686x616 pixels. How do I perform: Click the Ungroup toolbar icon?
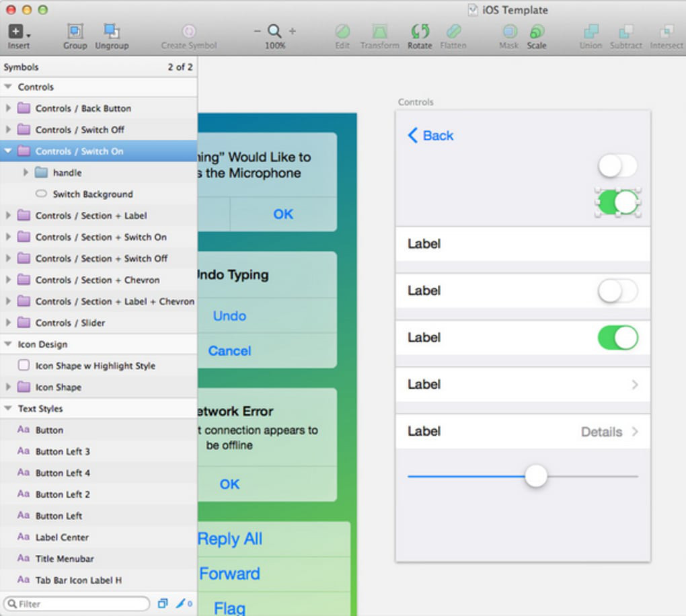pos(112,31)
